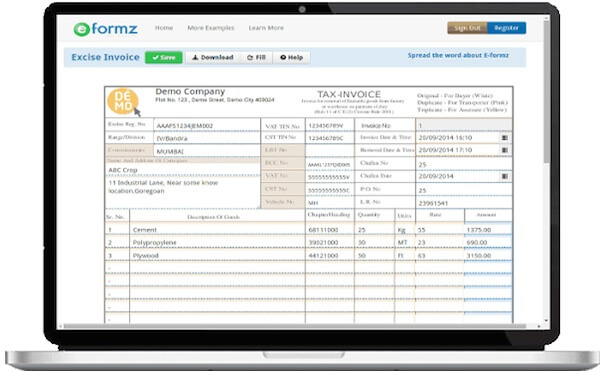Click the ECC No value field

click(x=329, y=164)
